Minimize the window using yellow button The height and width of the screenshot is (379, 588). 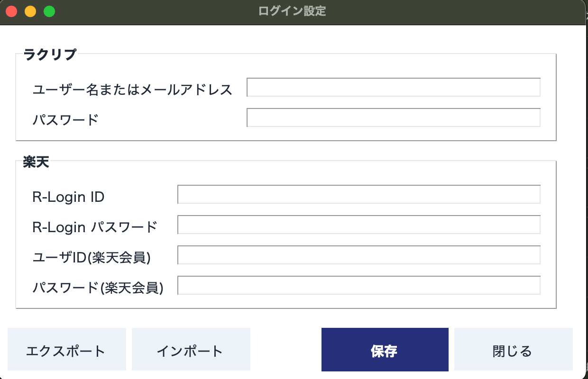30,11
